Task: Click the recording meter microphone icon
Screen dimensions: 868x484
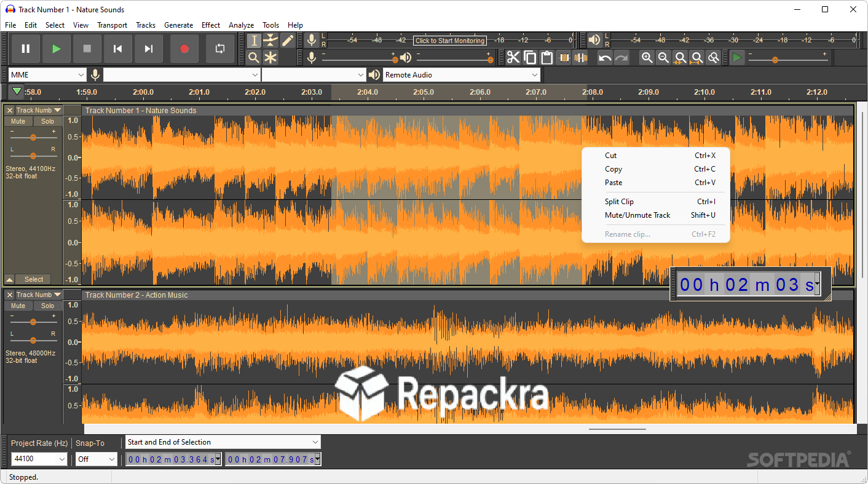Action: click(312, 41)
